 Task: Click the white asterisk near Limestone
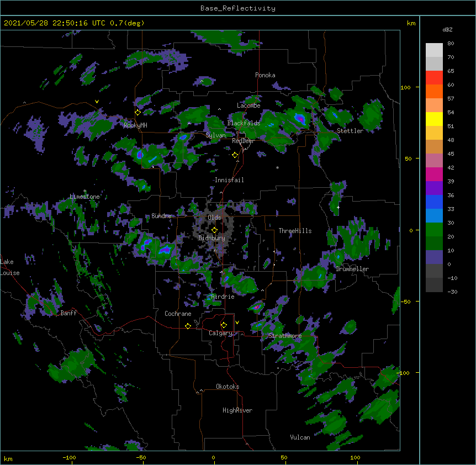point(84,191)
